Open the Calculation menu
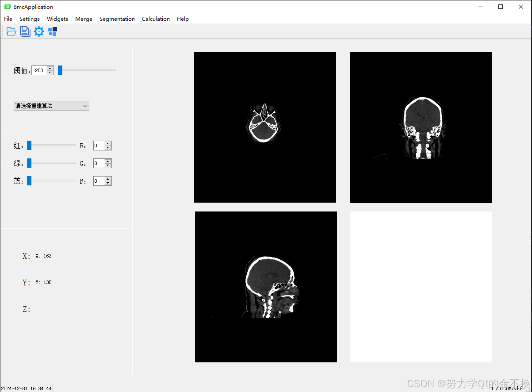The height and width of the screenshot is (392, 532). click(156, 19)
